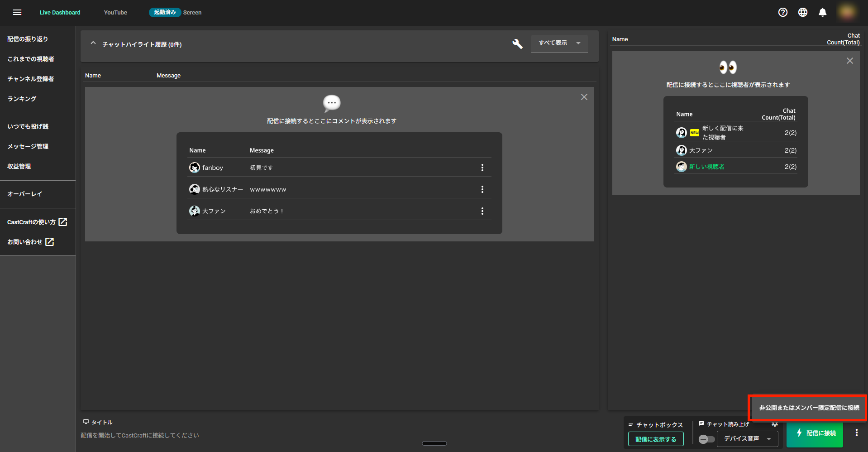Click the three-dot menu beside 配信に接続

(x=857, y=433)
